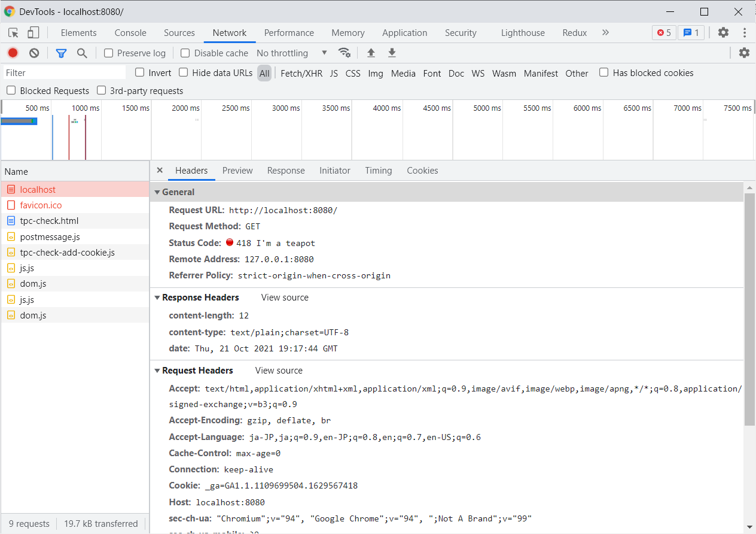
Task: Click the inspect element picker icon
Action: click(x=13, y=33)
